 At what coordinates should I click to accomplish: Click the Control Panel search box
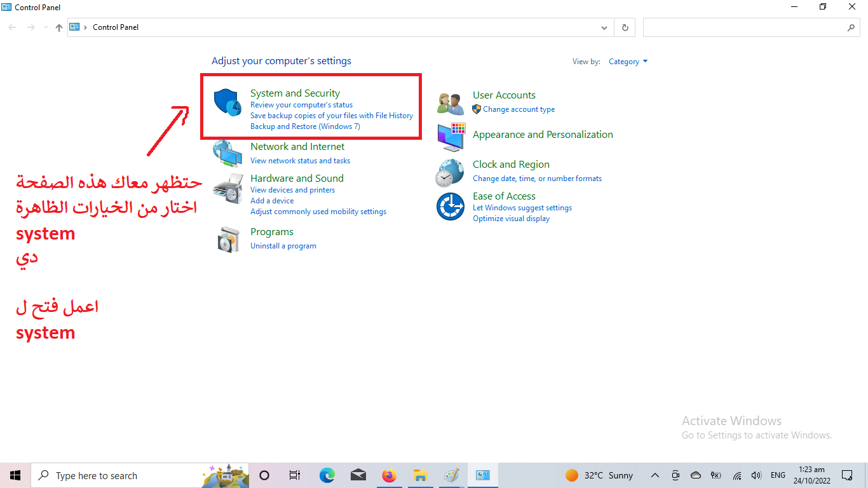tap(743, 27)
